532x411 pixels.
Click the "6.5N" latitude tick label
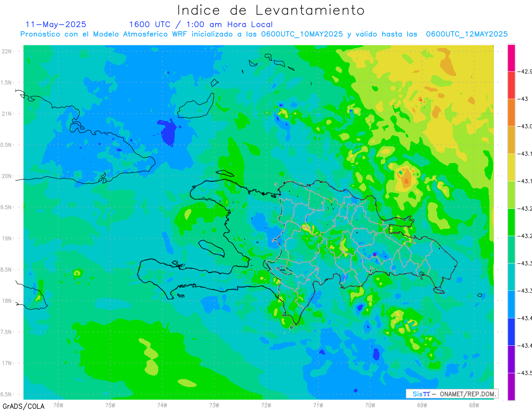[6, 395]
